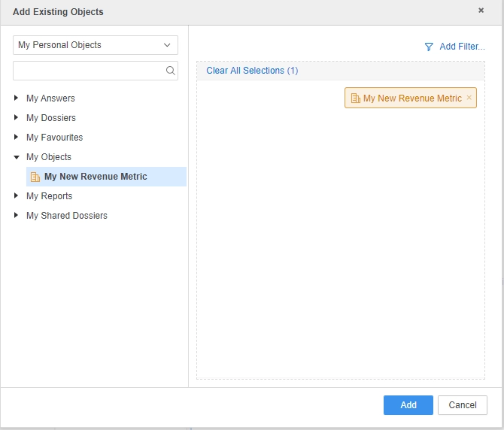Collapse the My Objects folder arrow
Screen dimensions: 504x430
pyautogui.click(x=17, y=157)
